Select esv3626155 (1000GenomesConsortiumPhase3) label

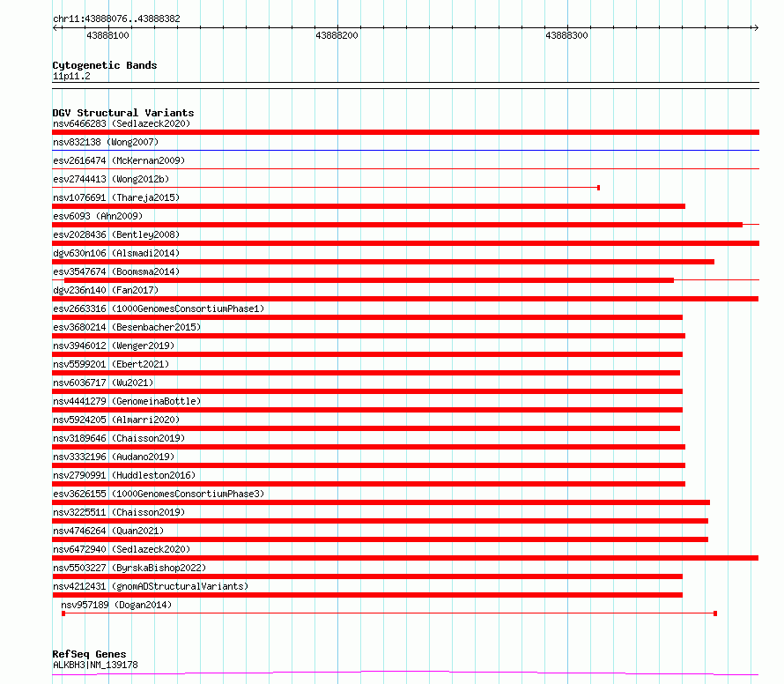pyautogui.click(x=159, y=494)
